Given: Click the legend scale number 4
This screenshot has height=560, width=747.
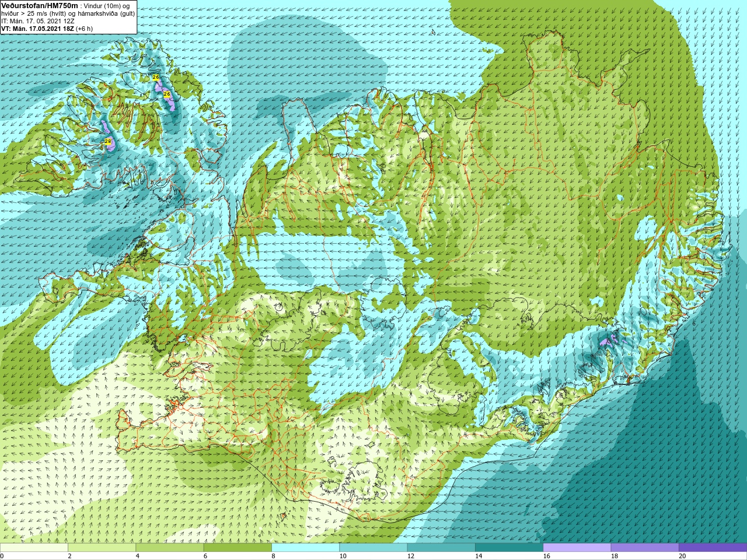Looking at the screenshot, I should [x=138, y=556].
